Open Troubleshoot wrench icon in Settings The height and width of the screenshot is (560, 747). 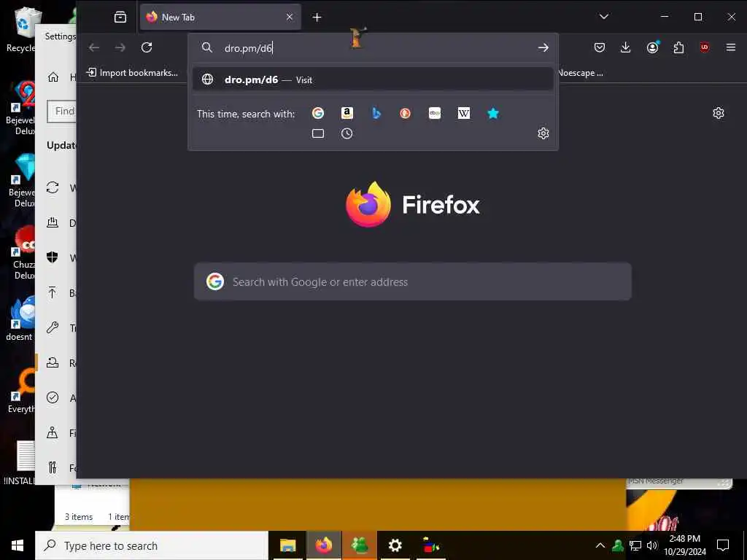53,327
